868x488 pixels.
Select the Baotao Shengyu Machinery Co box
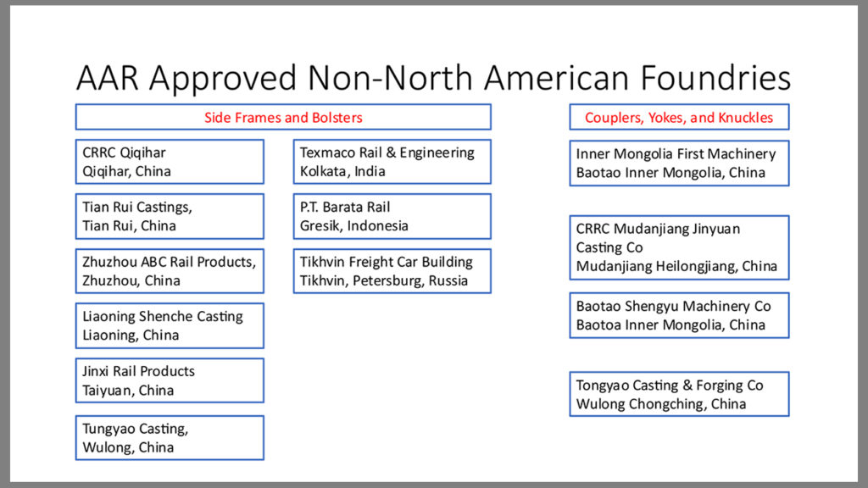coord(679,315)
